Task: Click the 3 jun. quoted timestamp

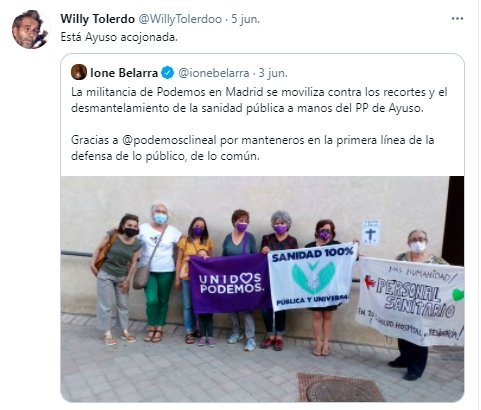Action: tap(273, 73)
